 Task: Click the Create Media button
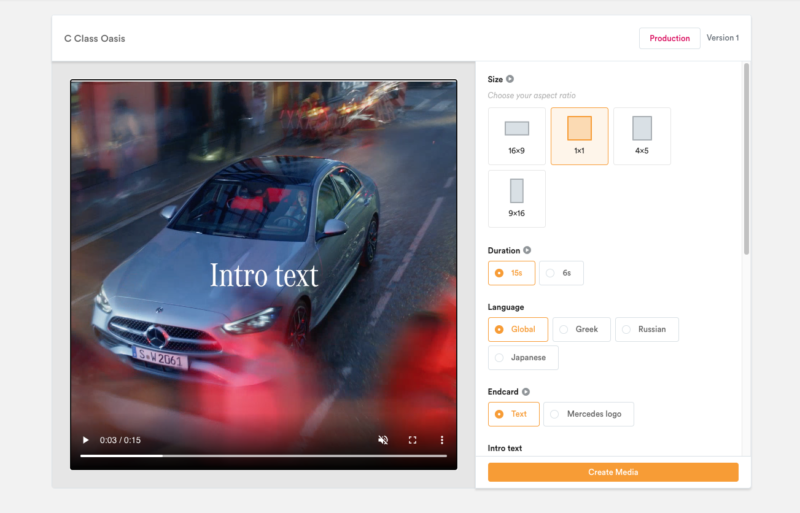tap(612, 472)
